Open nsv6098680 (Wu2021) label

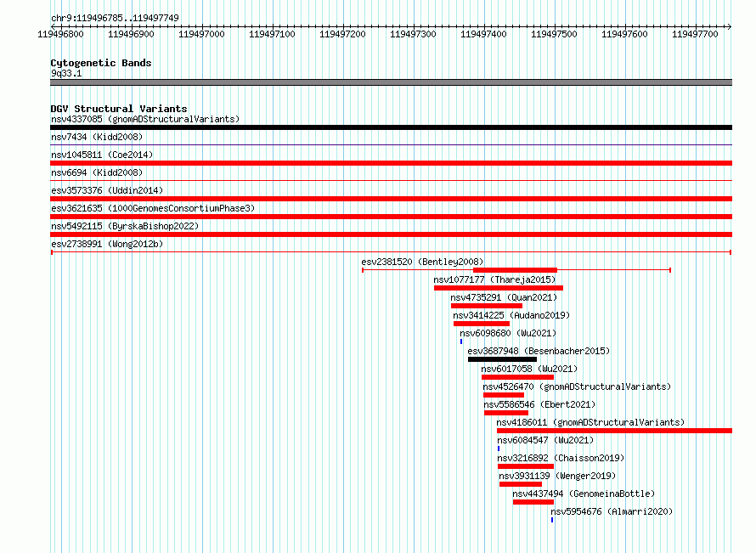tap(508, 333)
